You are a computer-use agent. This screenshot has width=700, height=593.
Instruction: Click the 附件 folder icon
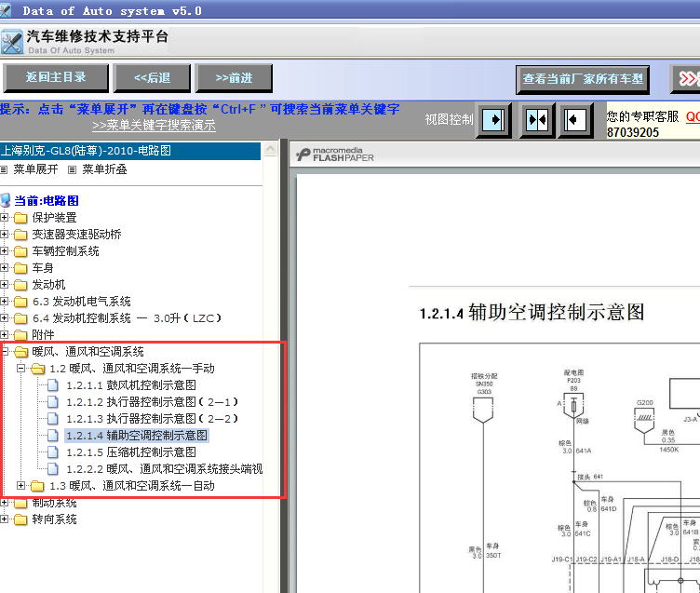20,335
